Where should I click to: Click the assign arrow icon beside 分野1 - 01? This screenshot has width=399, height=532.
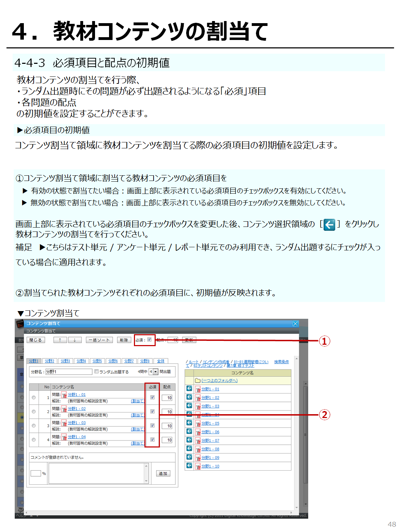[x=189, y=389]
